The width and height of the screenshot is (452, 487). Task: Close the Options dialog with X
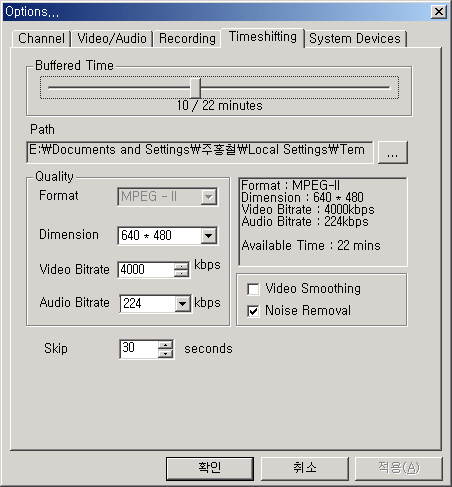tap(439, 12)
